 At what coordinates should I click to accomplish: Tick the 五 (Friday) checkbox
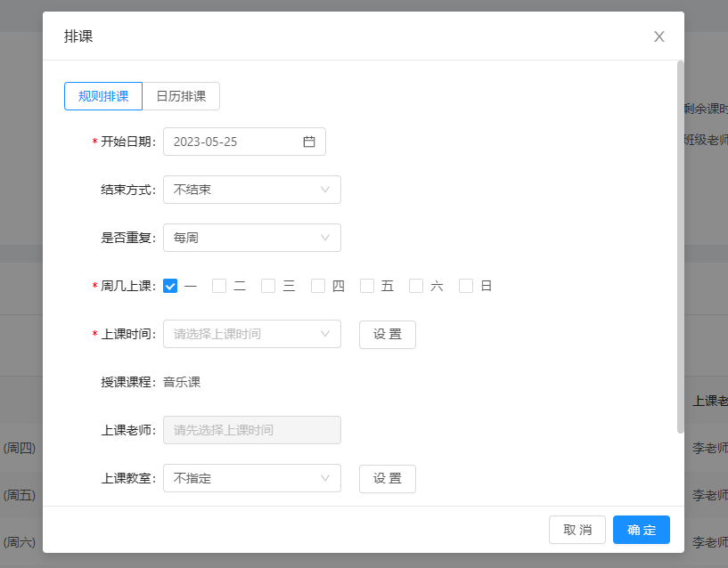click(367, 286)
